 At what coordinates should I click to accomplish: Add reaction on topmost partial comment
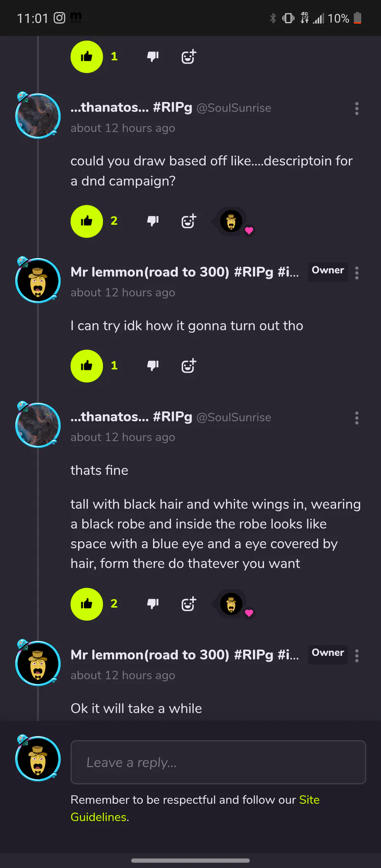coord(189,57)
